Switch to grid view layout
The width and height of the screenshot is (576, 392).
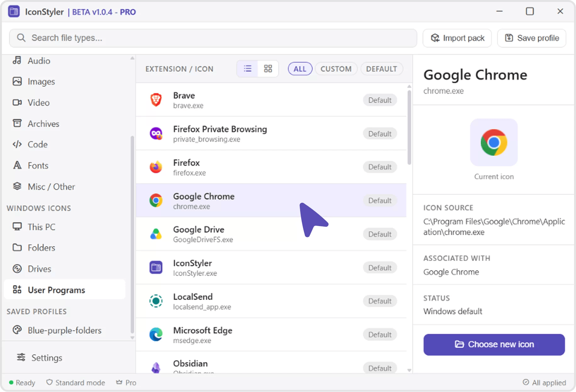coord(268,69)
